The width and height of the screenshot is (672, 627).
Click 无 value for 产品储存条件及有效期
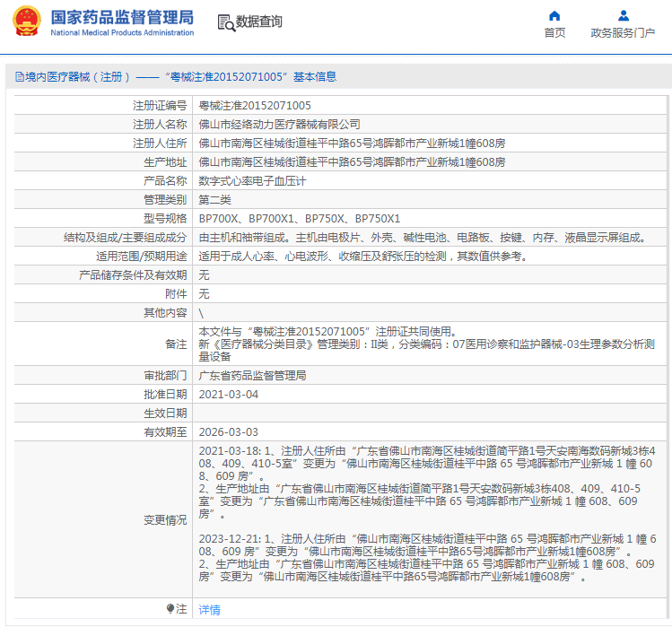(x=204, y=275)
